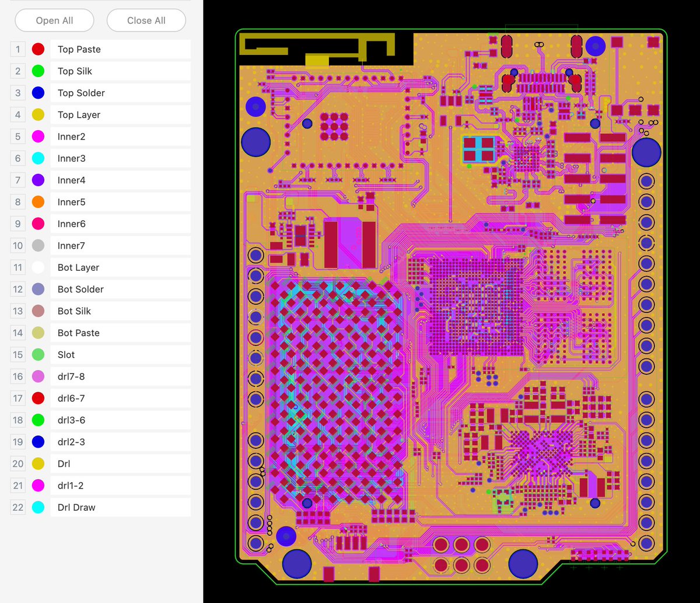Select the Bot Layer row
The image size is (700, 603).
click(121, 267)
